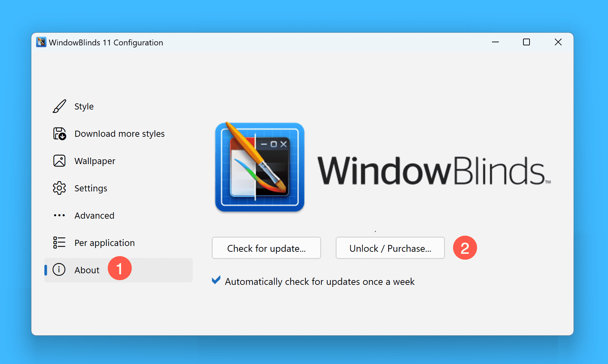The width and height of the screenshot is (608, 364).
Task: Go to Download more styles
Action: click(119, 134)
